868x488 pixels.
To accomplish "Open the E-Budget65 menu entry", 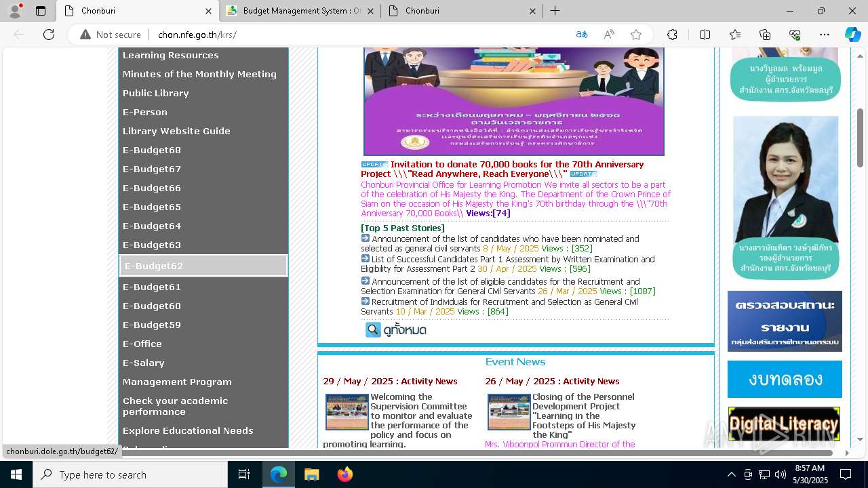I will click(152, 207).
